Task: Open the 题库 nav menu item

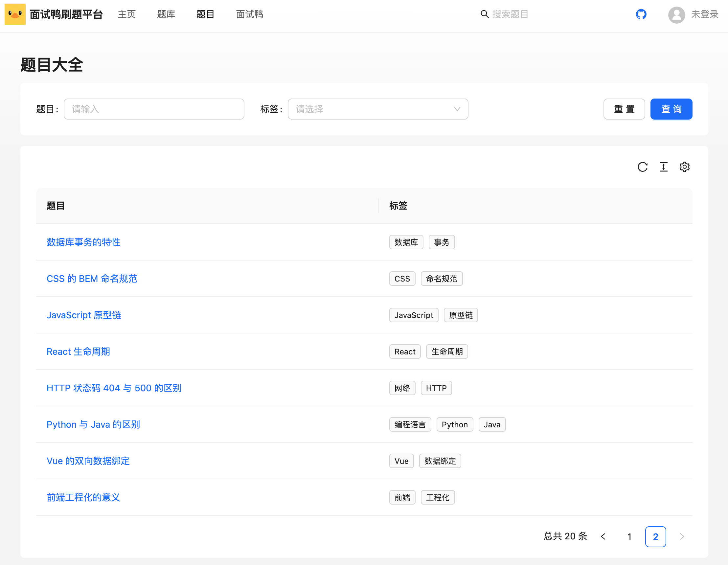Action: pos(166,14)
